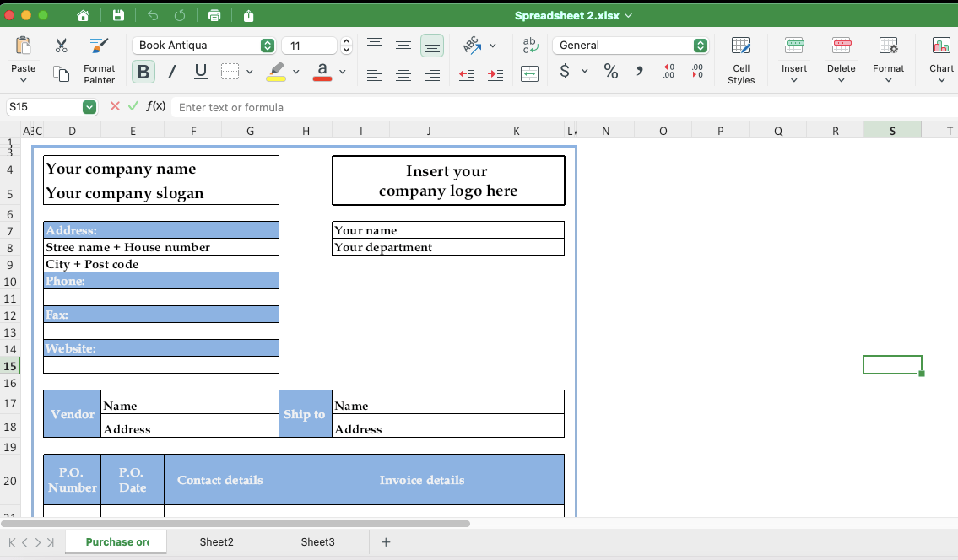Open the Paste options arrow
Viewport: 958px width, 560px height.
tap(24, 80)
